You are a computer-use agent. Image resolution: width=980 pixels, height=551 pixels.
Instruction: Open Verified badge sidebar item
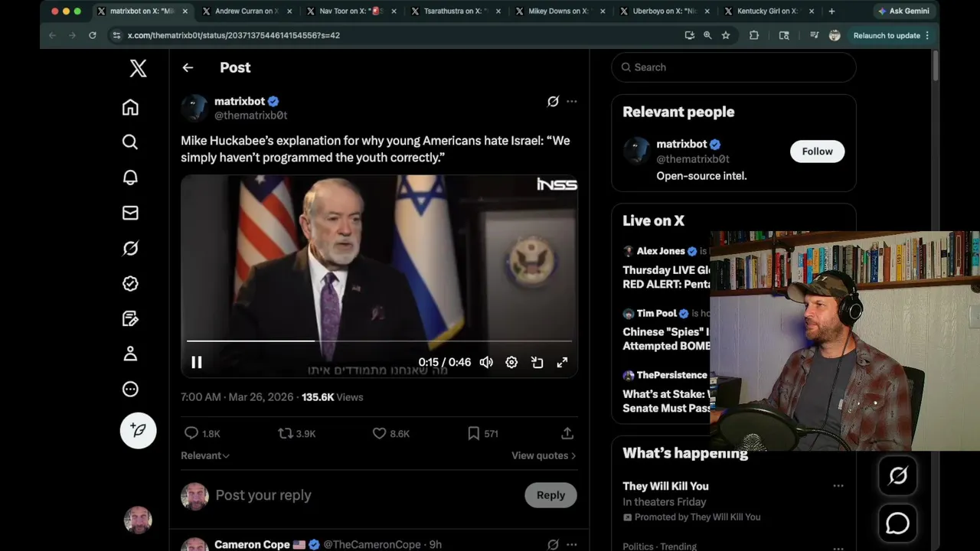[x=130, y=283]
